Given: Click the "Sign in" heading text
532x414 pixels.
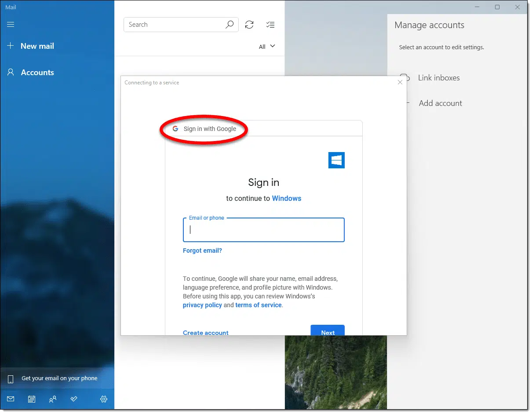Looking at the screenshot, I should (x=263, y=182).
